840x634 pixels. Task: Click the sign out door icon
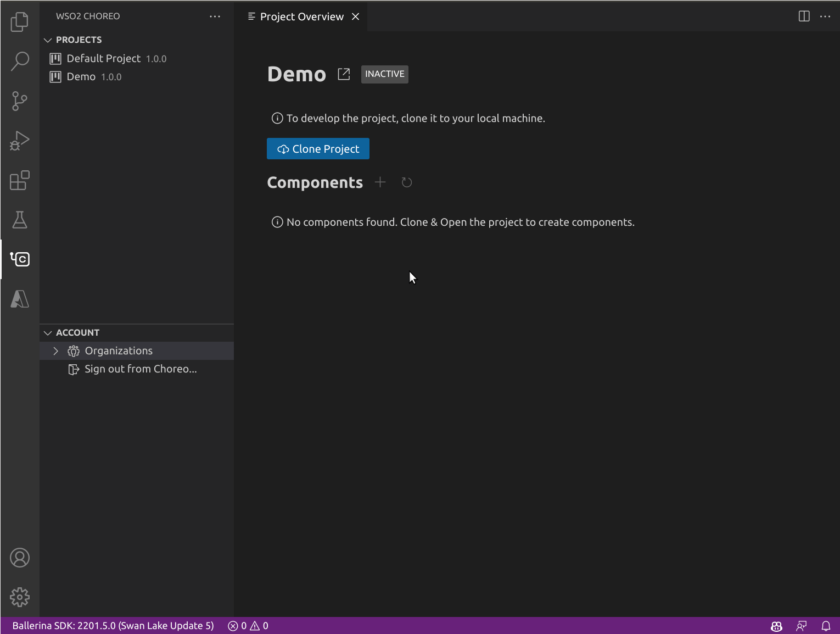74,369
